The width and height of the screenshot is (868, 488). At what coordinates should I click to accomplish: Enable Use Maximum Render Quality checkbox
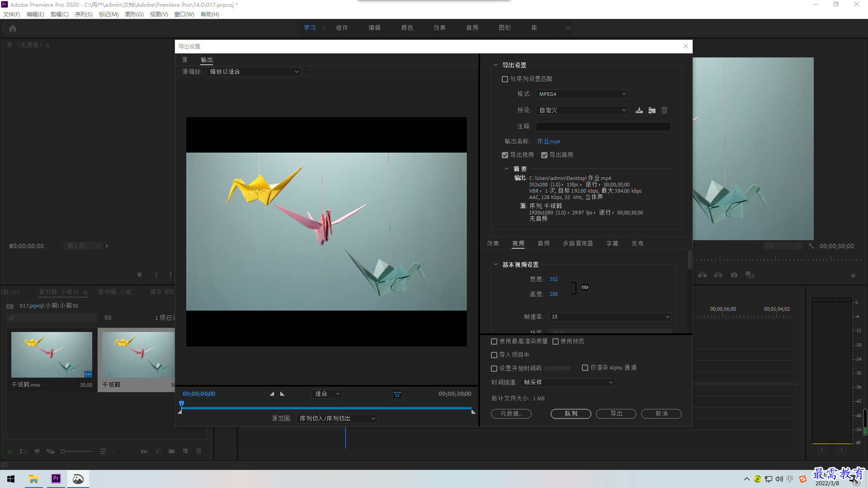[494, 341]
